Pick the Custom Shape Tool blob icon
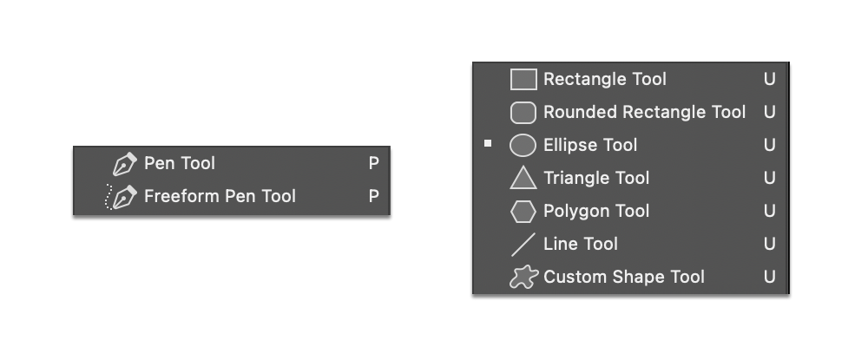 coord(523,277)
